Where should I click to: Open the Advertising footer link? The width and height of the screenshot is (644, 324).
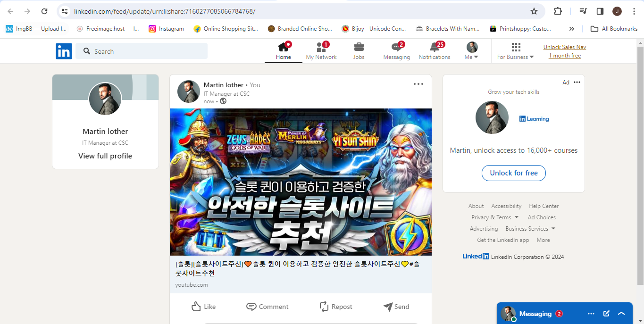click(484, 229)
